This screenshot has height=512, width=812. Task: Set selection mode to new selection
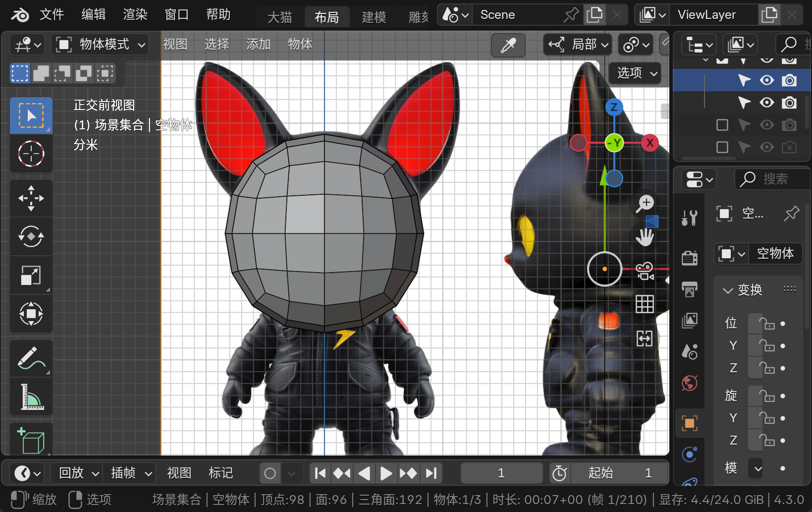click(20, 73)
